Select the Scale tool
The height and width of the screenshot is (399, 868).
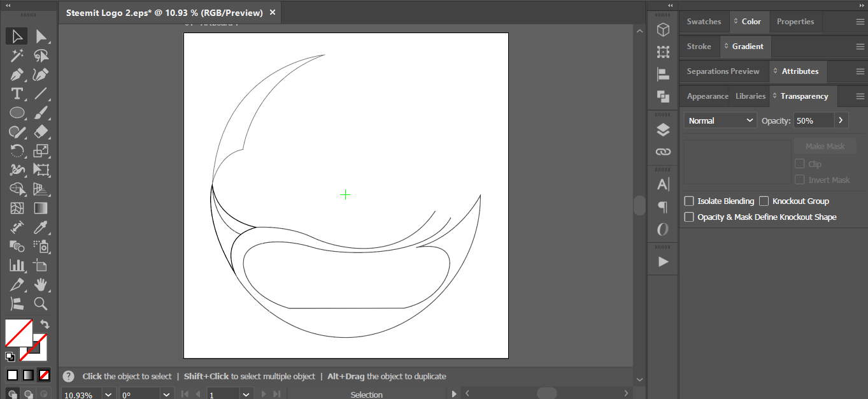click(41, 151)
